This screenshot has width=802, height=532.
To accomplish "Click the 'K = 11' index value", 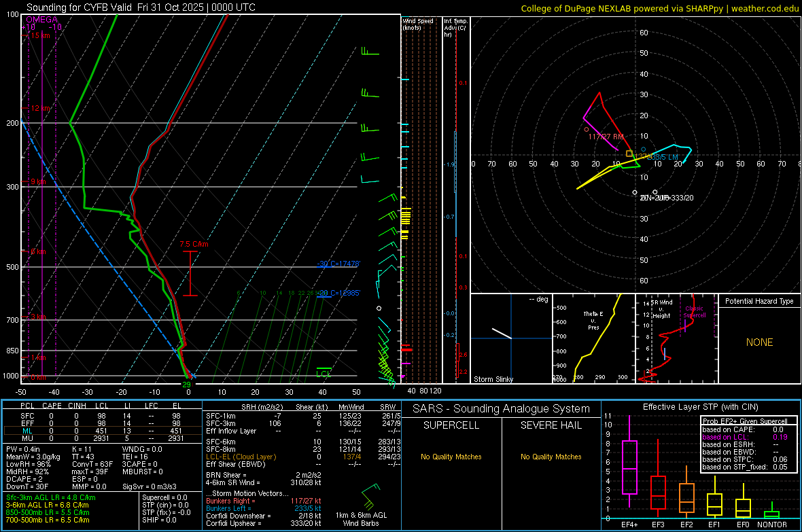I will [82, 449].
